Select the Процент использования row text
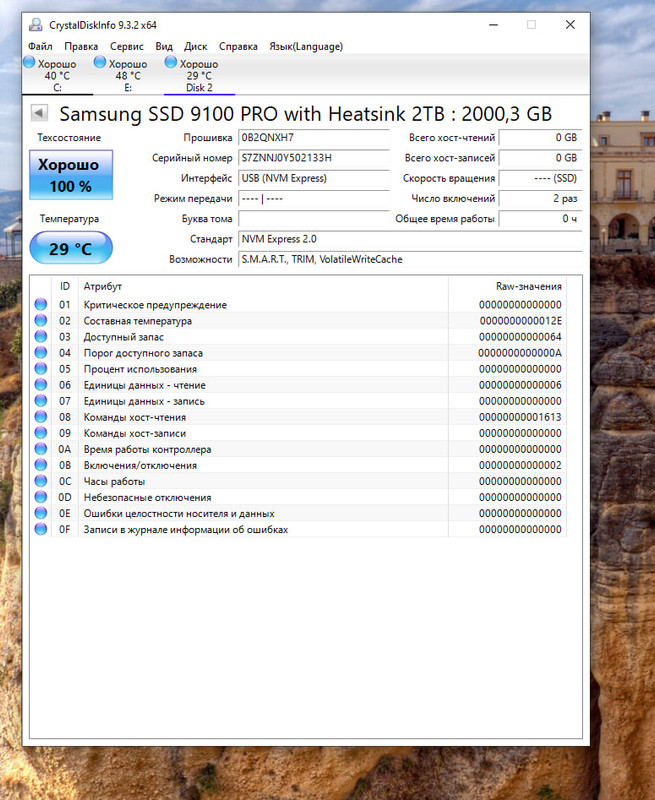Screen dimensions: 655x800 (140, 369)
